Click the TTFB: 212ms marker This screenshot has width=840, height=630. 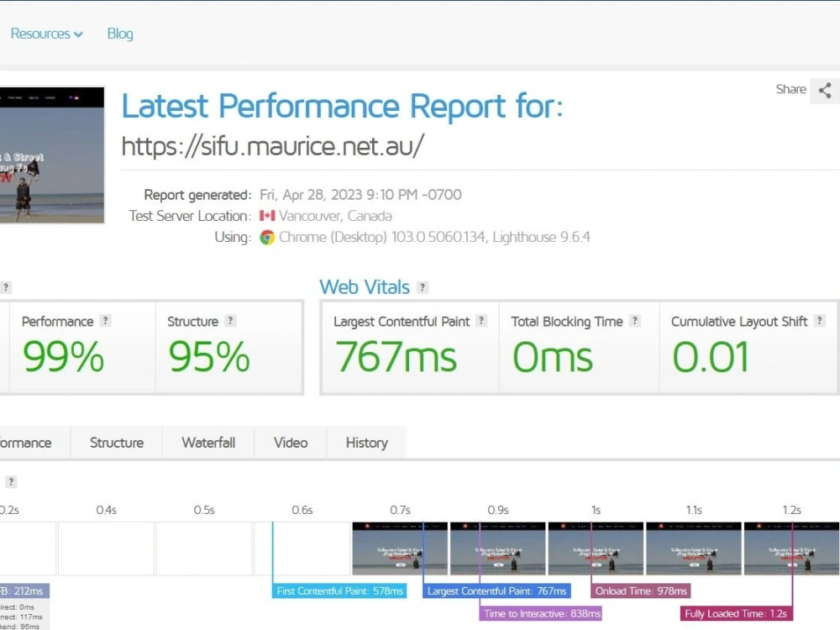[x=24, y=591]
